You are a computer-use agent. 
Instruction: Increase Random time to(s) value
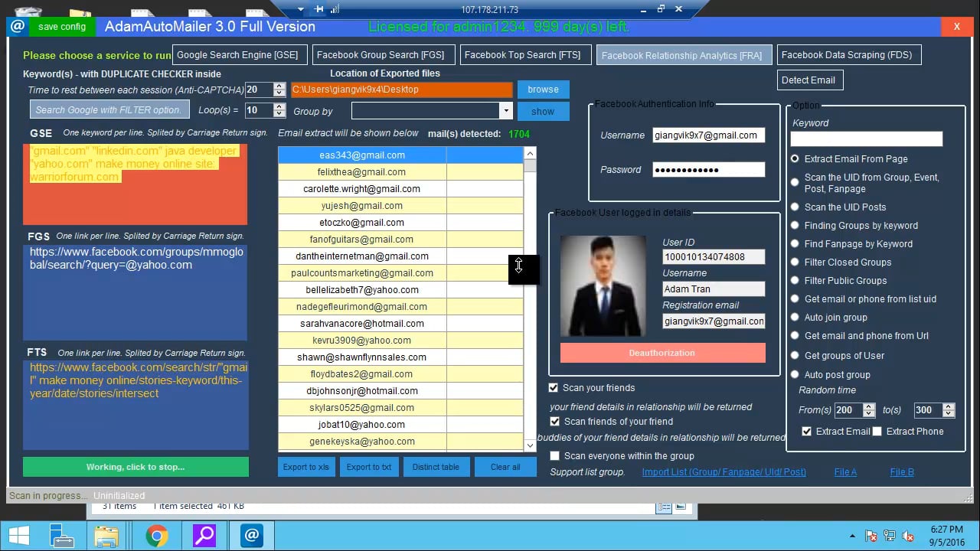(949, 406)
